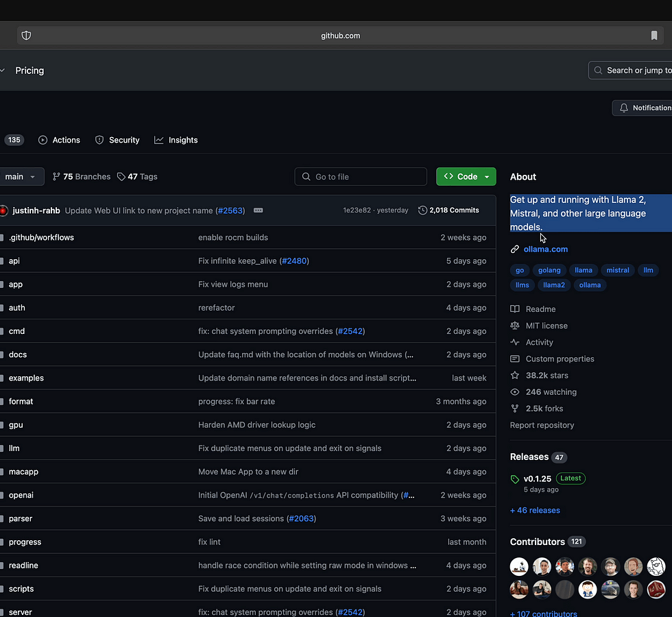
Task: Select the golang topic tag
Action: pos(549,270)
